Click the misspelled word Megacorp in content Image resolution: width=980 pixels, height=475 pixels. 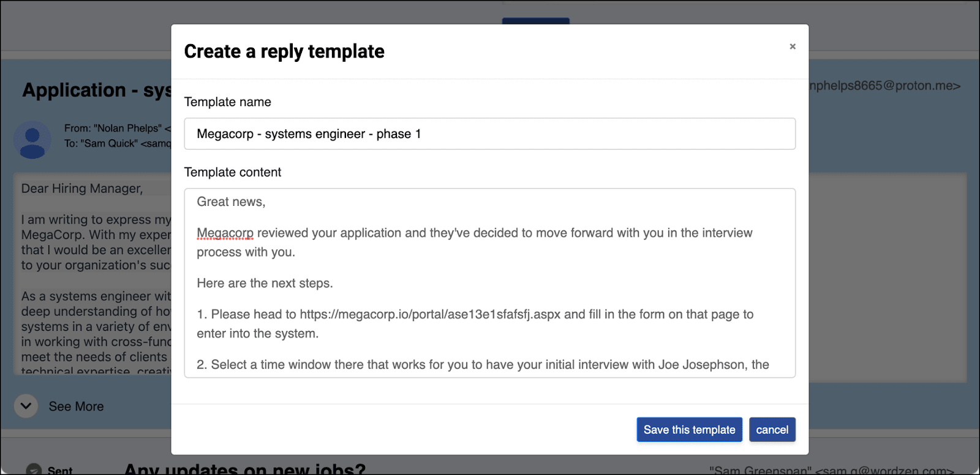click(x=225, y=233)
